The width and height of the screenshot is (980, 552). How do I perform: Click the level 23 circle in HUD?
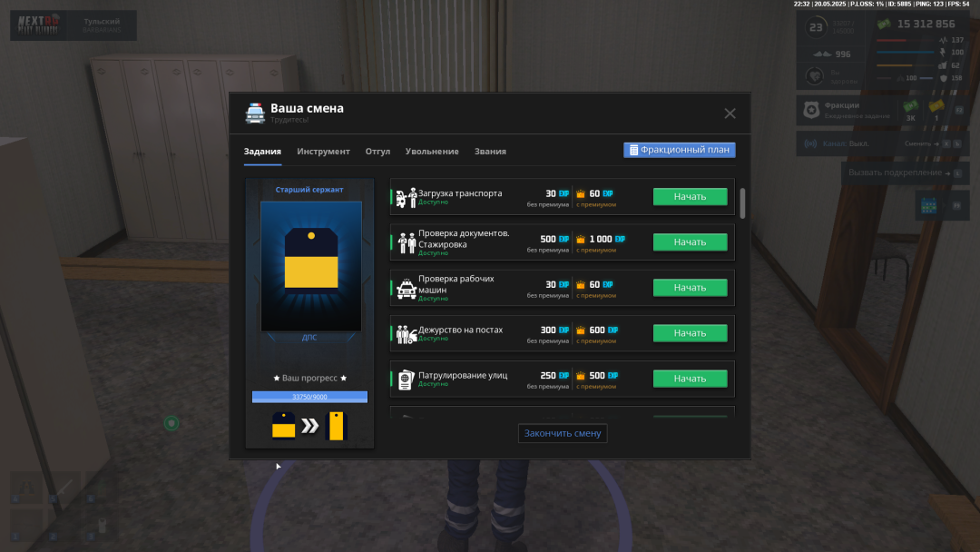816,27
